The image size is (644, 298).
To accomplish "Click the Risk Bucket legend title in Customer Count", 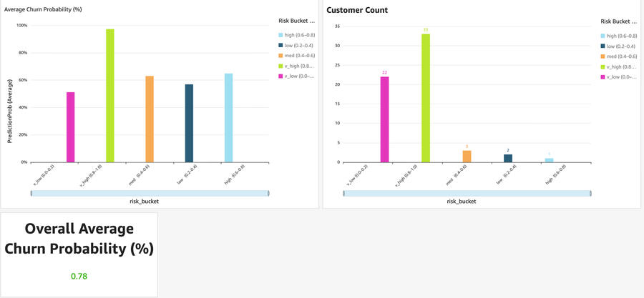I will click(x=618, y=21).
